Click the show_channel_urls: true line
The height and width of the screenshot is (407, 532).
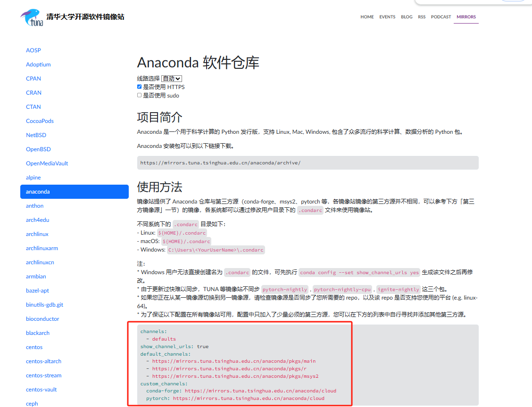coord(175,347)
